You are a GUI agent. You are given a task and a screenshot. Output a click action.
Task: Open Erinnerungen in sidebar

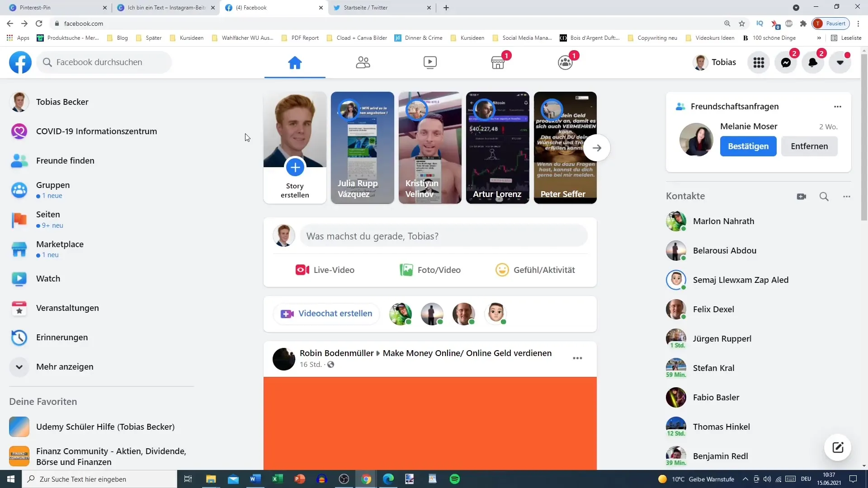click(x=102, y=338)
